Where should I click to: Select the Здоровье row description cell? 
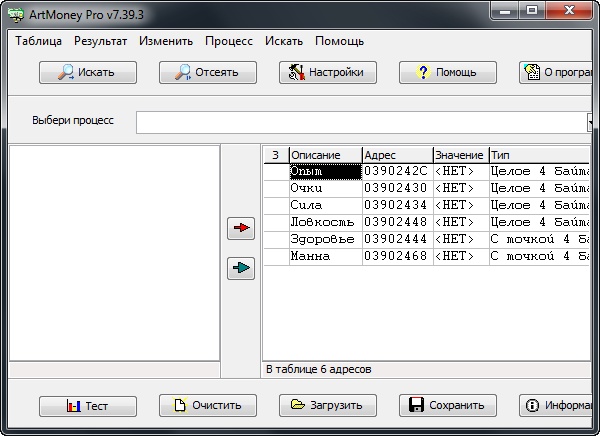click(324, 239)
